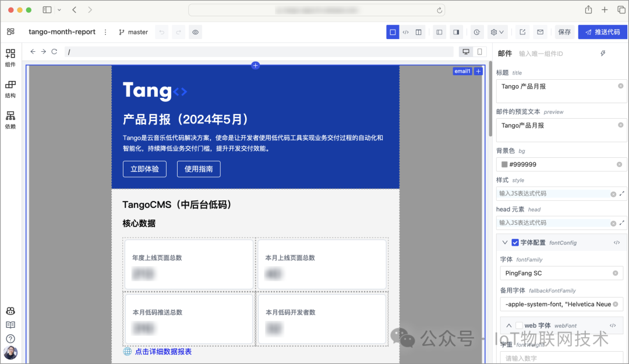Open the master branch selector
Screen dimensions: 629x364
[x=133, y=32]
